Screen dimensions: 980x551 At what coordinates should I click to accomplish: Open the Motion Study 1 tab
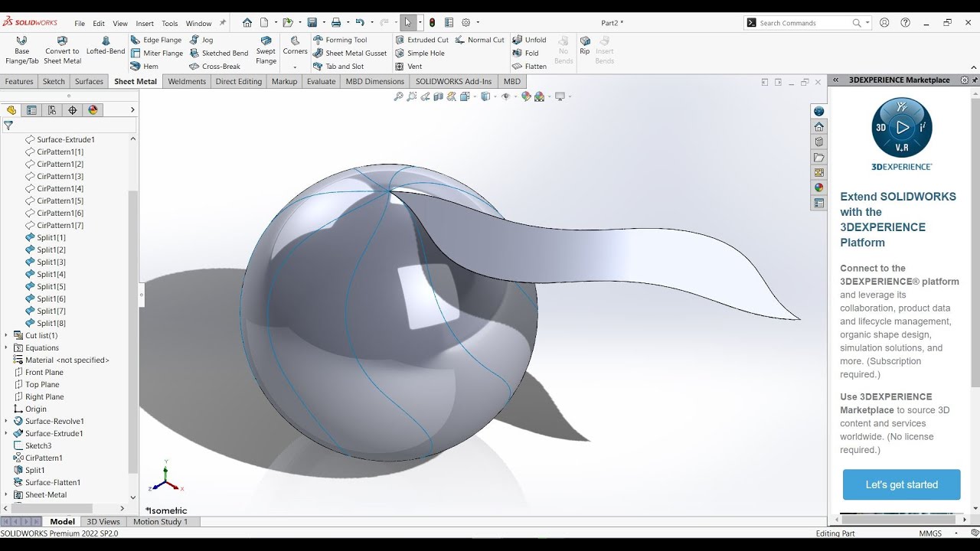click(160, 522)
